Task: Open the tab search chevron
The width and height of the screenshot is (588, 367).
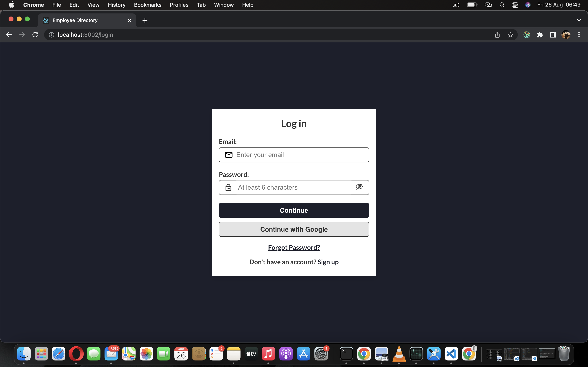Action: click(579, 20)
